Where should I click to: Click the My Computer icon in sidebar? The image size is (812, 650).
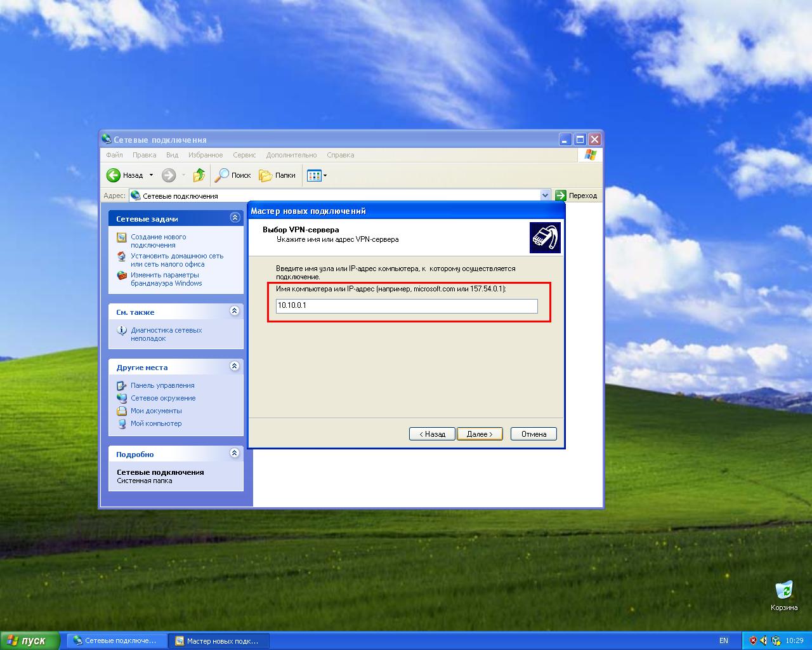(122, 423)
